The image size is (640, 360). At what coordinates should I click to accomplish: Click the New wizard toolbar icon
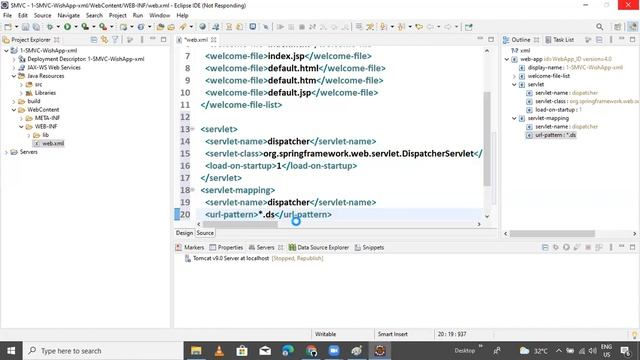(8, 27)
